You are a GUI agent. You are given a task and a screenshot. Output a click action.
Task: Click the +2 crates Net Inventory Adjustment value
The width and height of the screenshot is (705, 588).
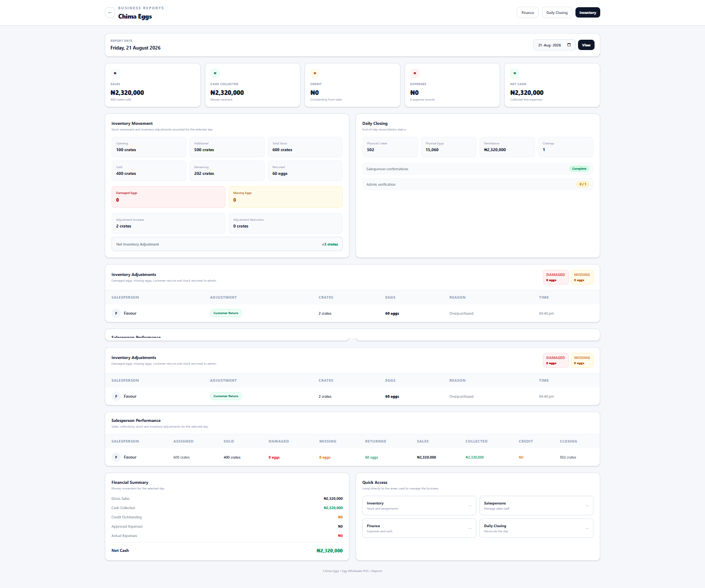click(330, 244)
